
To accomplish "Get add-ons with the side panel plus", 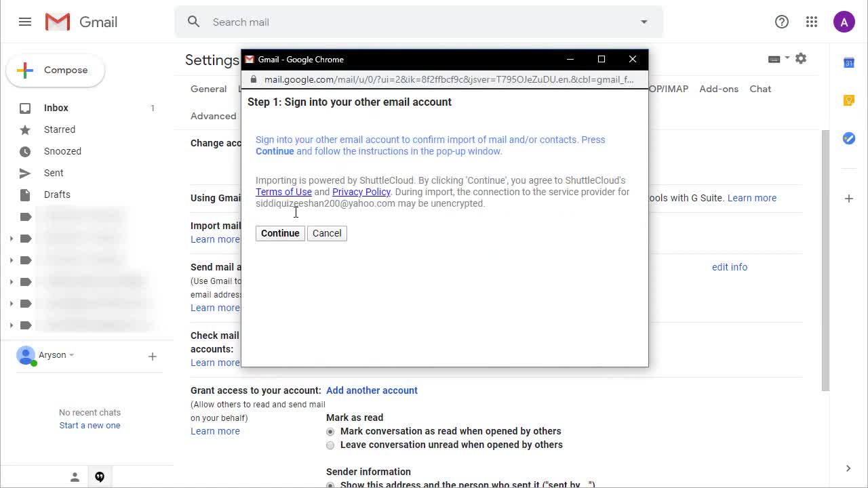I will click(x=848, y=199).
